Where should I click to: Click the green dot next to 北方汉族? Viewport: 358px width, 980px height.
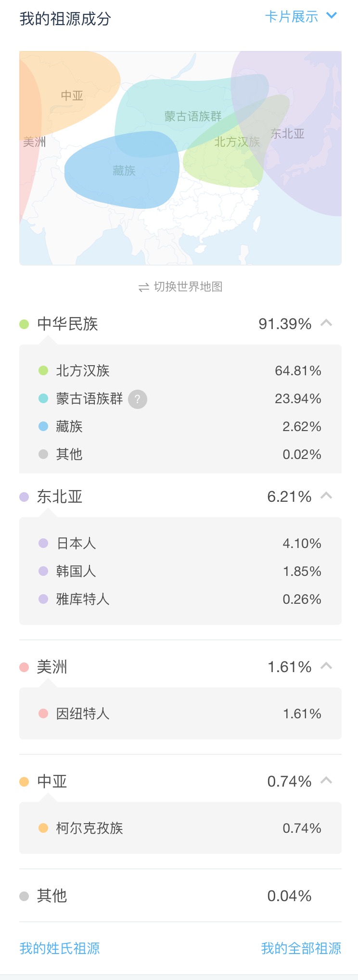[43, 370]
